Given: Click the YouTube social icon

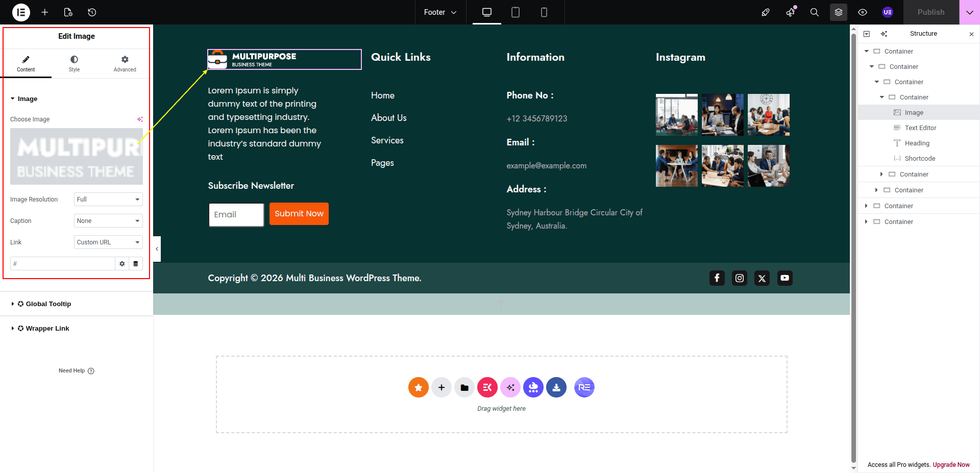Looking at the screenshot, I should tap(785, 278).
